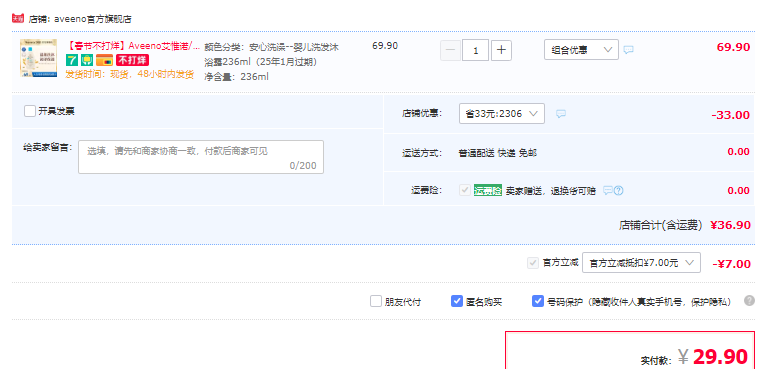Click the Tmall store logo icon
The width and height of the screenshot is (757, 369).
tap(17, 18)
